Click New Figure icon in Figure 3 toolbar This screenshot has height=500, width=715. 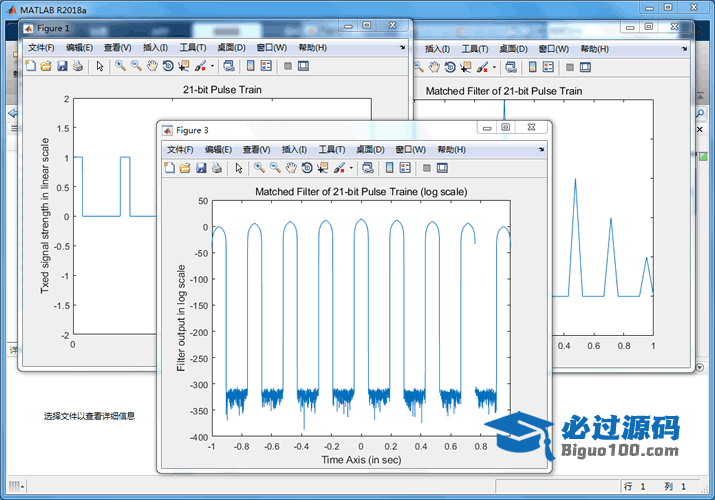pos(169,168)
